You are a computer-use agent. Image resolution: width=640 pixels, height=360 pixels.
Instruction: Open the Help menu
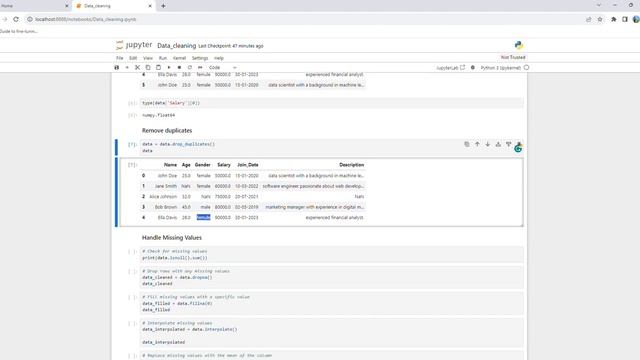point(219,58)
